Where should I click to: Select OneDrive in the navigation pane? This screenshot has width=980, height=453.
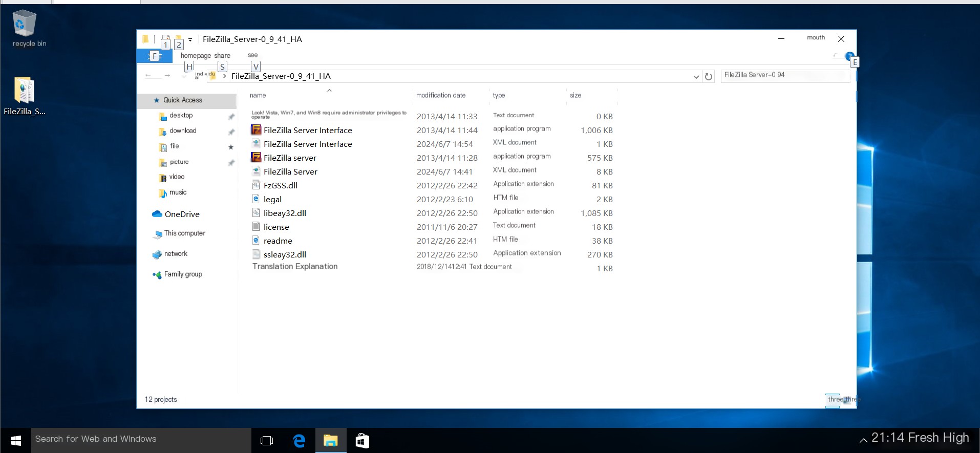click(182, 214)
